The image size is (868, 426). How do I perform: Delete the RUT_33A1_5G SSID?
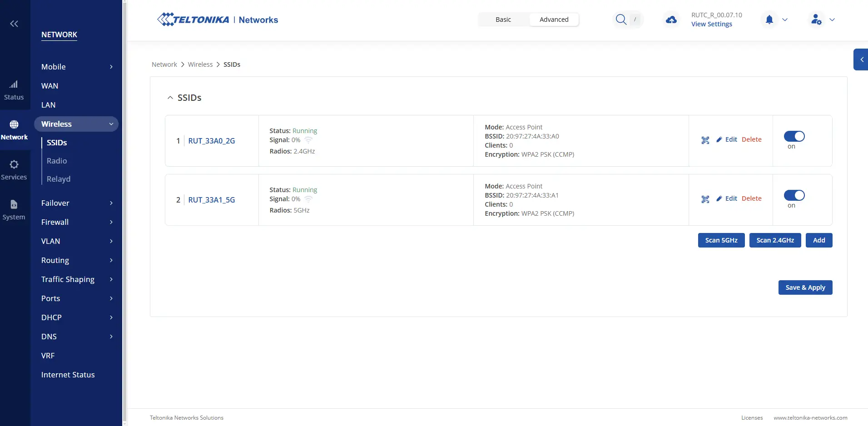coord(751,198)
